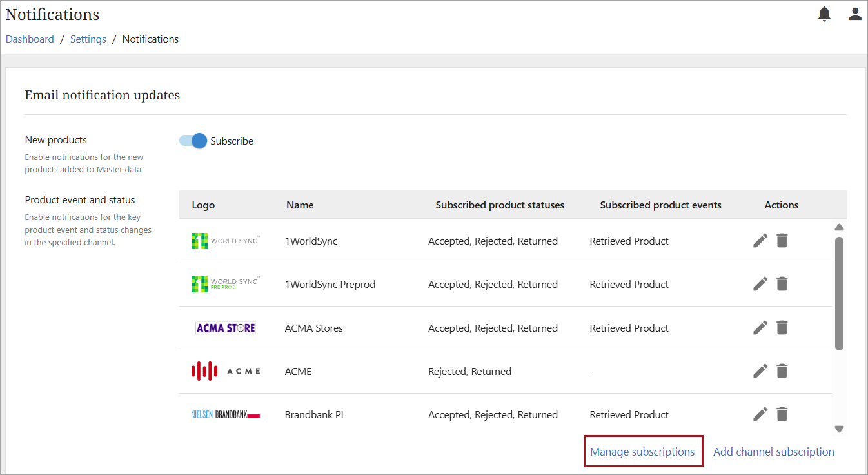This screenshot has height=475, width=868.
Task: Delete the Brandbank PL subscription
Action: pos(782,414)
